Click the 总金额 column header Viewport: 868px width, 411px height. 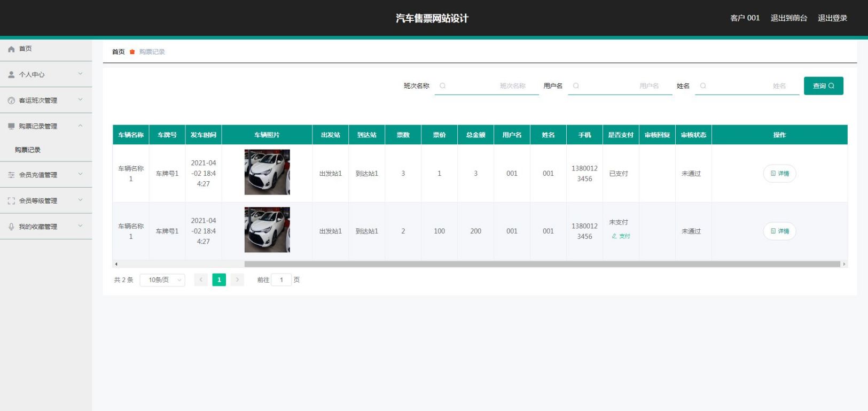(x=475, y=135)
